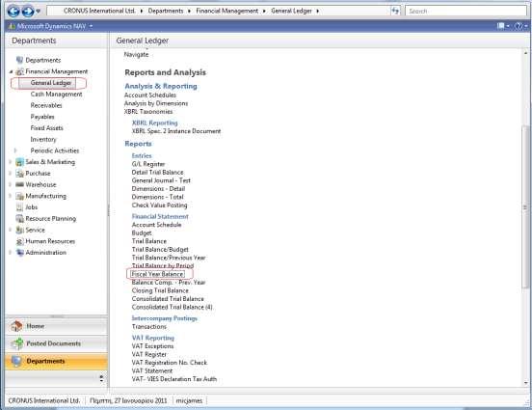Image resolution: width=532 pixels, height=410 pixels.
Task: Open the Departments navigation pane button
Action: (56, 361)
